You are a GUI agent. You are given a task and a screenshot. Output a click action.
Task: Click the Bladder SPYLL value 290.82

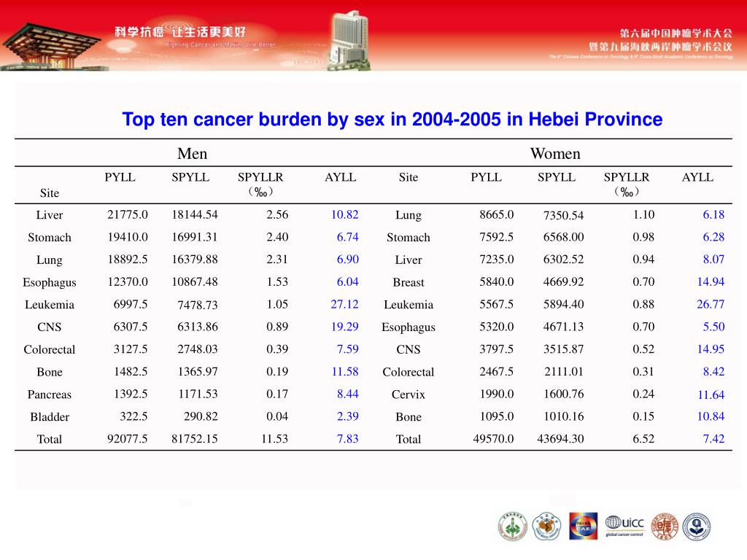[x=201, y=416]
